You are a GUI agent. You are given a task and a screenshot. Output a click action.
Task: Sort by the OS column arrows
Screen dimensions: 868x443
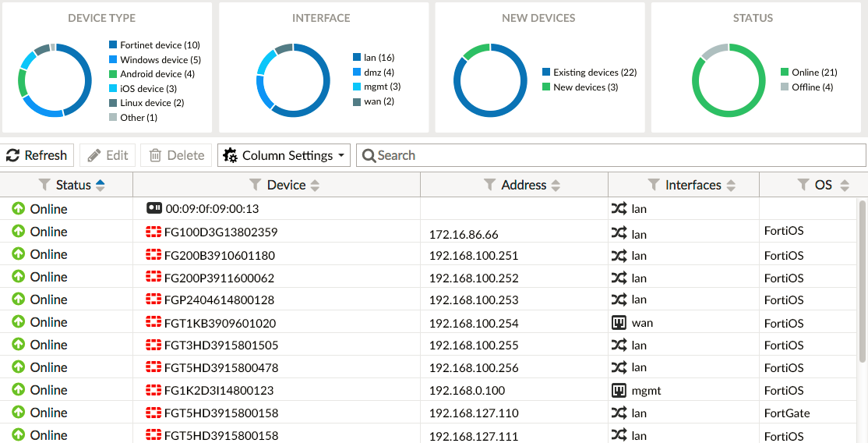(845, 186)
